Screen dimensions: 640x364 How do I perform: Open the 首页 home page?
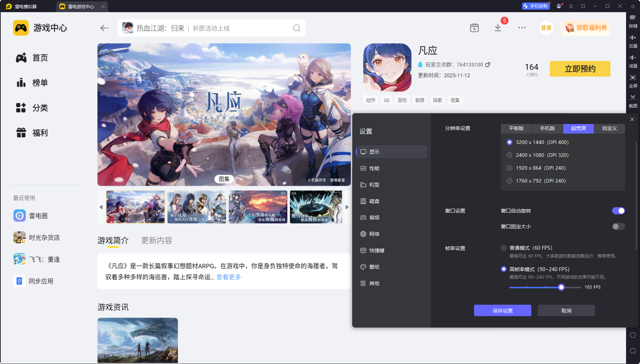click(x=32, y=58)
